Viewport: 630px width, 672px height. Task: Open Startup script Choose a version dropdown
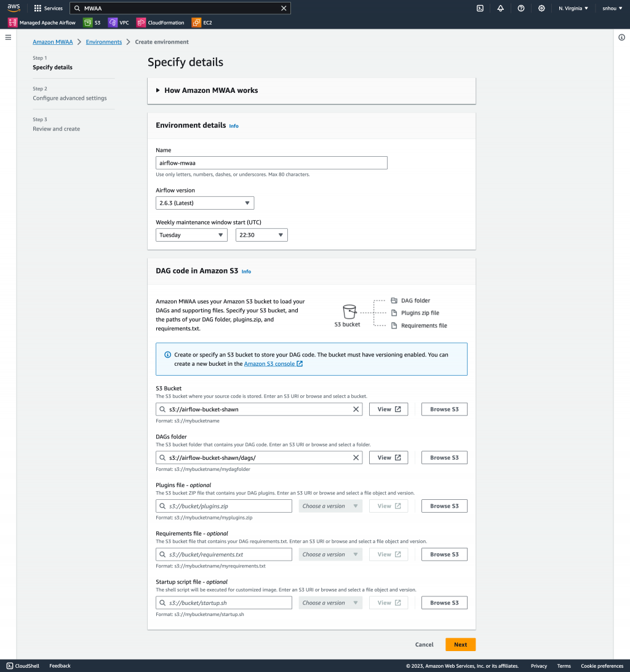click(330, 603)
